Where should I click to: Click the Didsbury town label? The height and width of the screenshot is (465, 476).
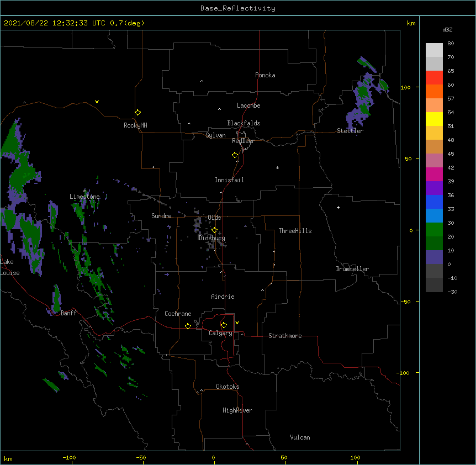[211, 238]
